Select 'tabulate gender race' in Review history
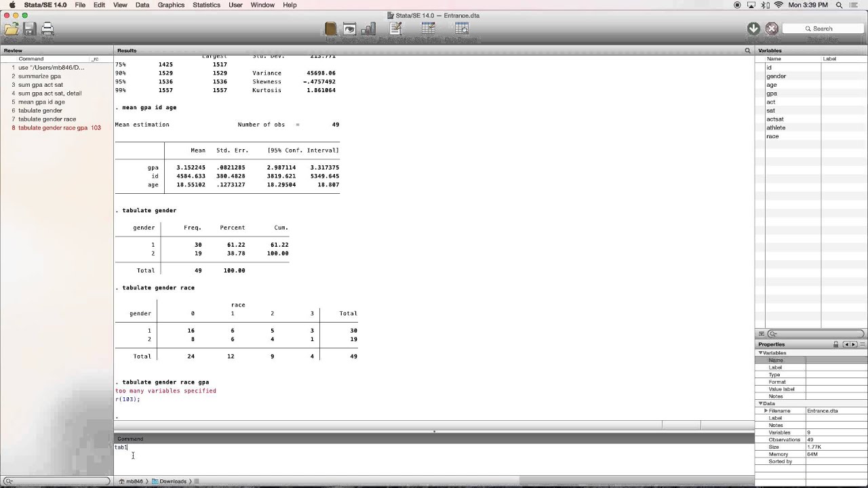The image size is (868, 488). pyautogui.click(x=47, y=119)
